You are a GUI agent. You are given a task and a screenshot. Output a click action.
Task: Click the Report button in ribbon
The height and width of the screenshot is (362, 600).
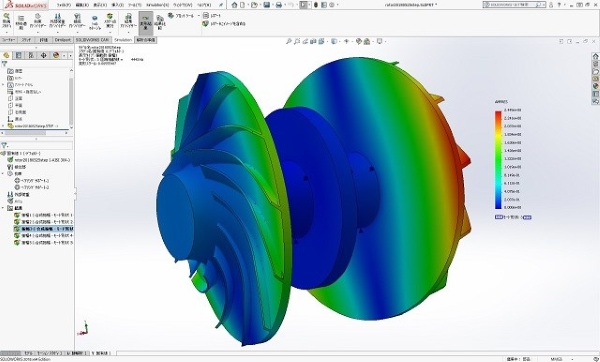[x=212, y=16]
